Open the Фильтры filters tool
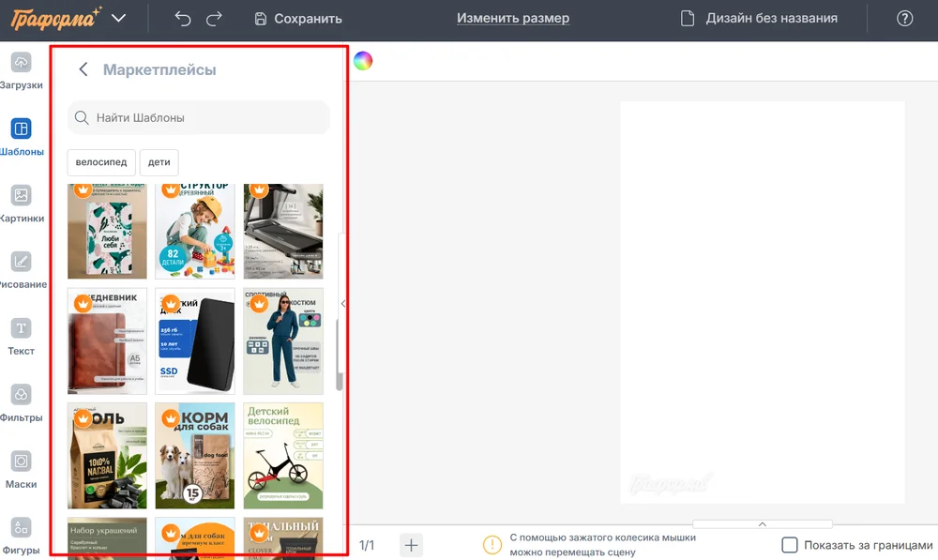 (21, 403)
